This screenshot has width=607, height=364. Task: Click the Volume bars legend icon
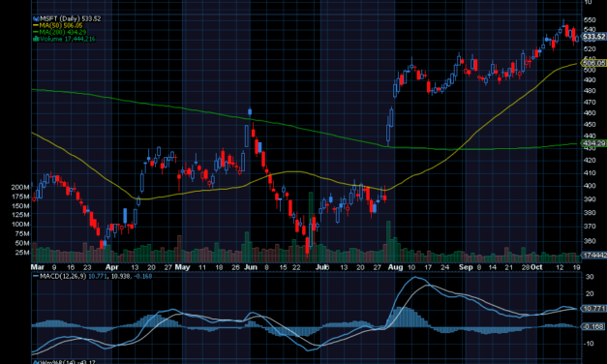pyautogui.click(x=36, y=39)
